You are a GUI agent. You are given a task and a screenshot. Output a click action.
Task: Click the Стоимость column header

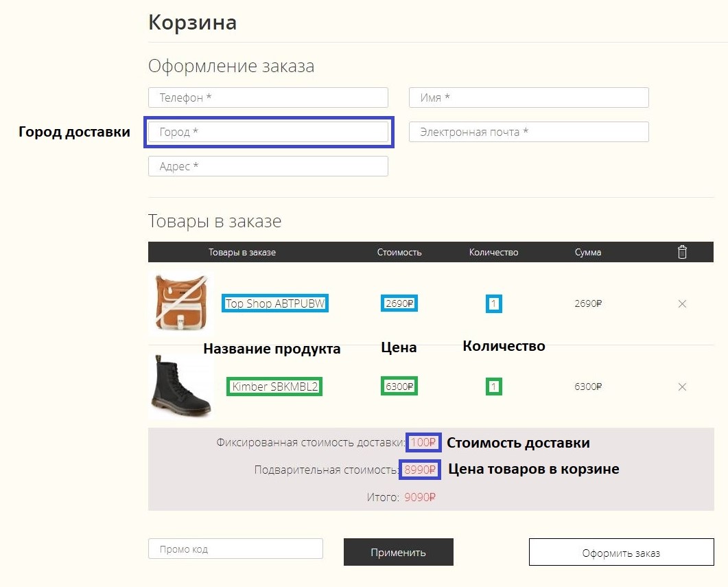click(x=399, y=252)
